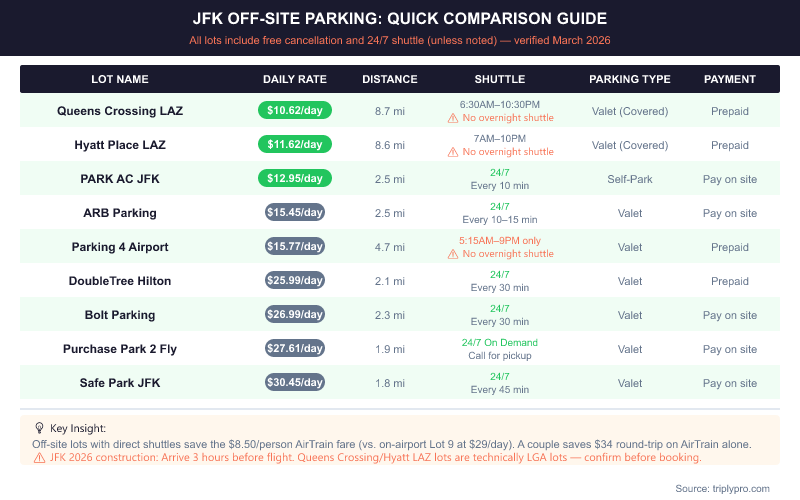The image size is (800, 500).
Task: Click the SHUTTLE column header
Action: coord(499,79)
